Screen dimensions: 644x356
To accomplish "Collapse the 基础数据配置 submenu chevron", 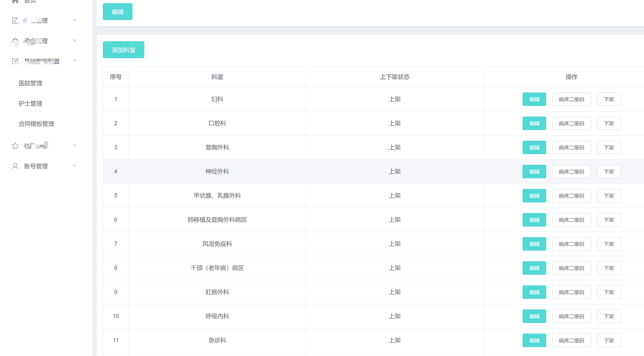I will [74, 60].
